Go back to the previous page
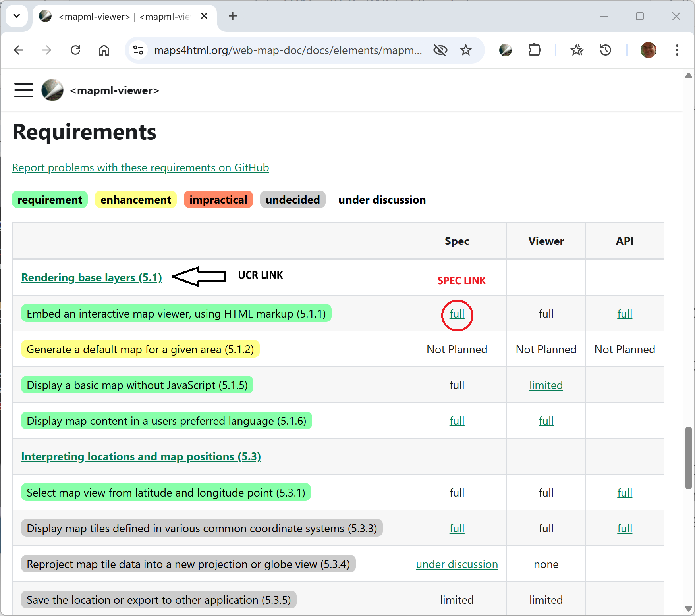Viewport: 695px width, 616px height. [x=18, y=50]
